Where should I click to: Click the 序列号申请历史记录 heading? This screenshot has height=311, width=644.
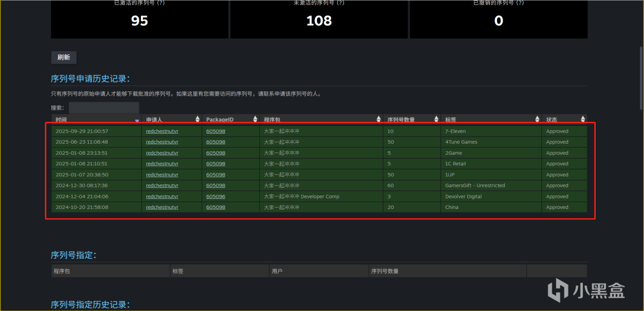90,79
